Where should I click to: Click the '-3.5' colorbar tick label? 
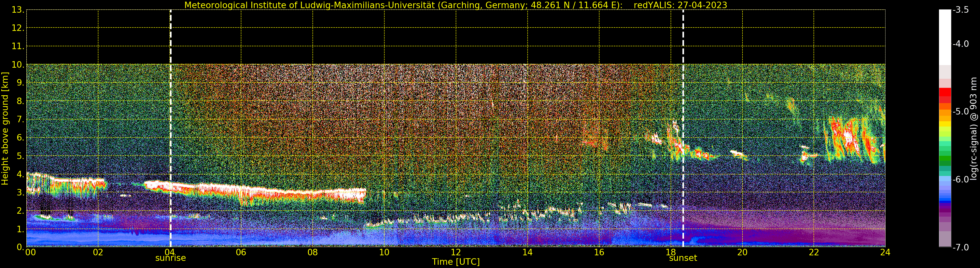click(960, 10)
